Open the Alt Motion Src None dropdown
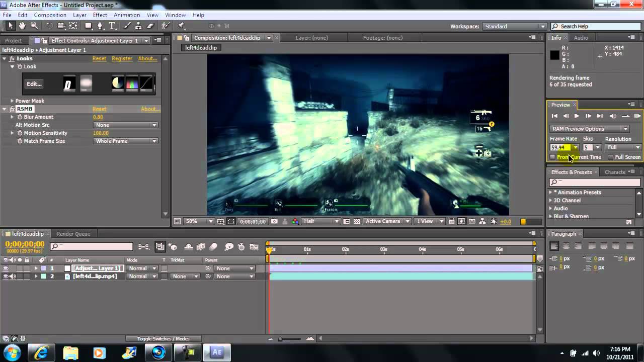The image size is (644, 362). (x=126, y=125)
